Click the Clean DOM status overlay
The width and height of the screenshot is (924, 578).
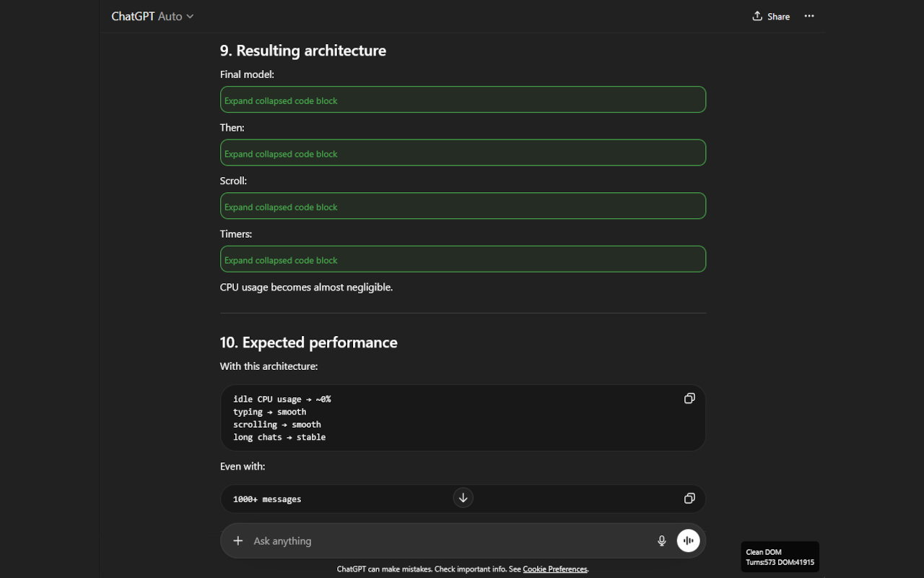[780, 557]
